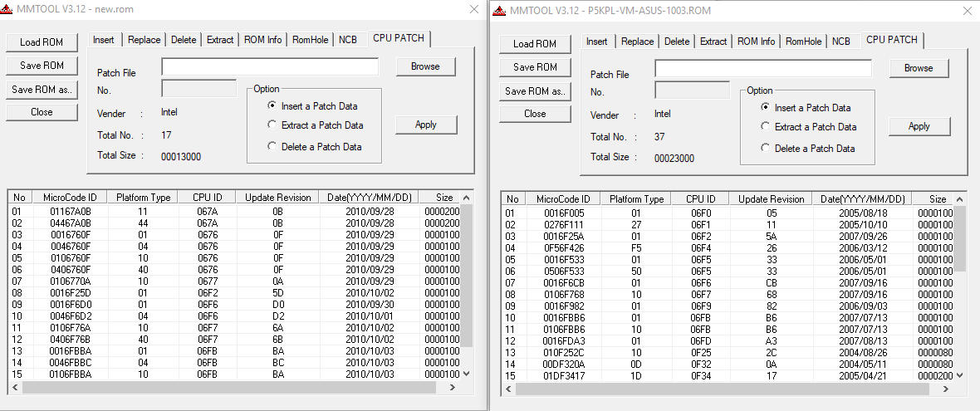Click scroll right arrow in new.rom microcode list
Viewport: 980px width, 411px height.
[453, 387]
